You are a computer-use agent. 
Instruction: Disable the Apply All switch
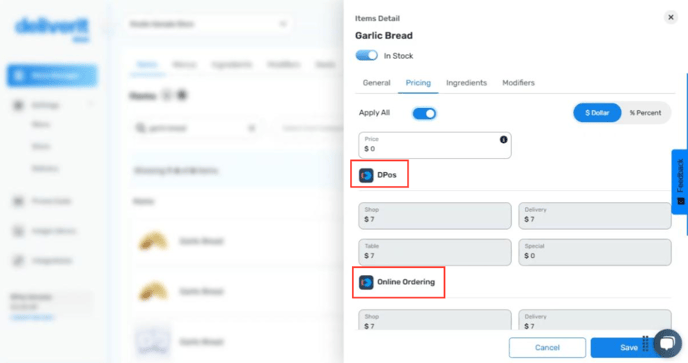point(424,114)
